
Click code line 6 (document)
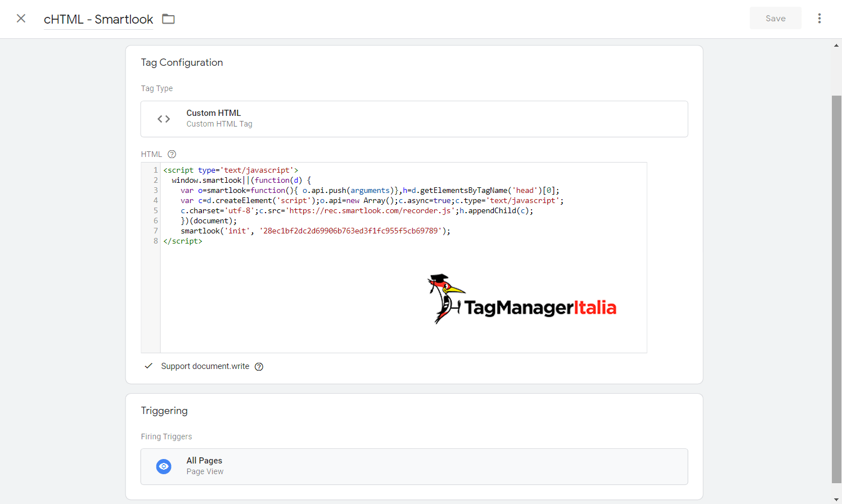point(209,221)
